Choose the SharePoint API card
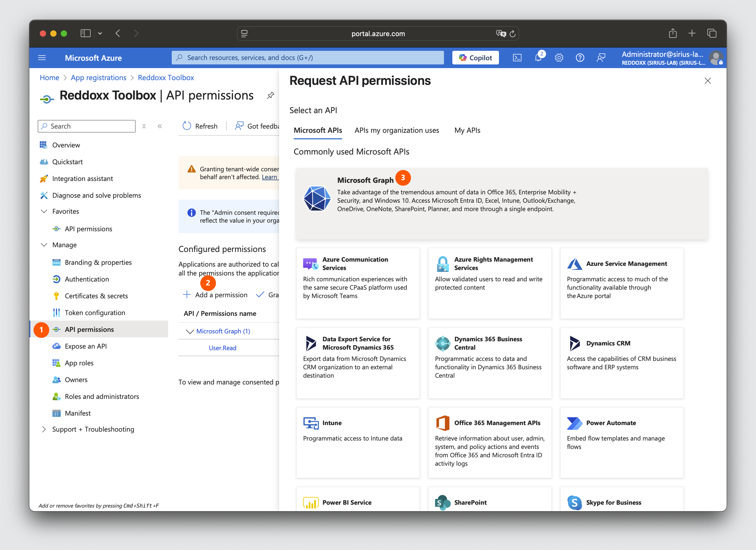 (490, 499)
